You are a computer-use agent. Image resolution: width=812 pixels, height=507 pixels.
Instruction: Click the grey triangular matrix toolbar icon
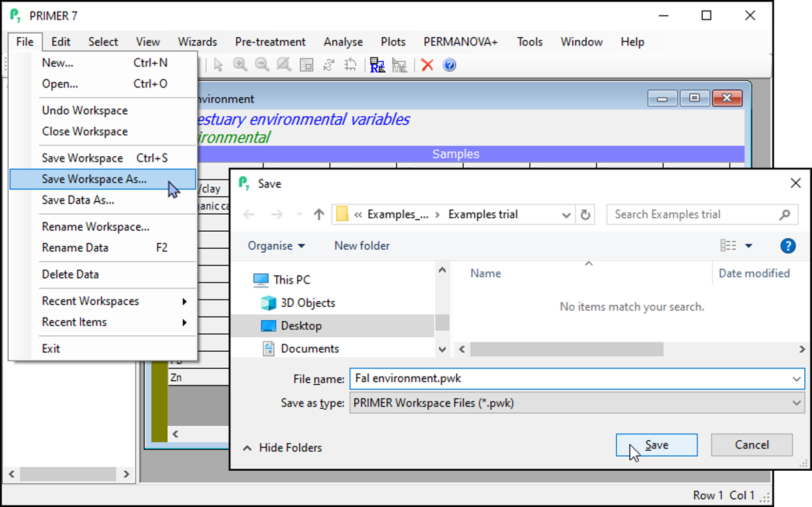click(399, 65)
